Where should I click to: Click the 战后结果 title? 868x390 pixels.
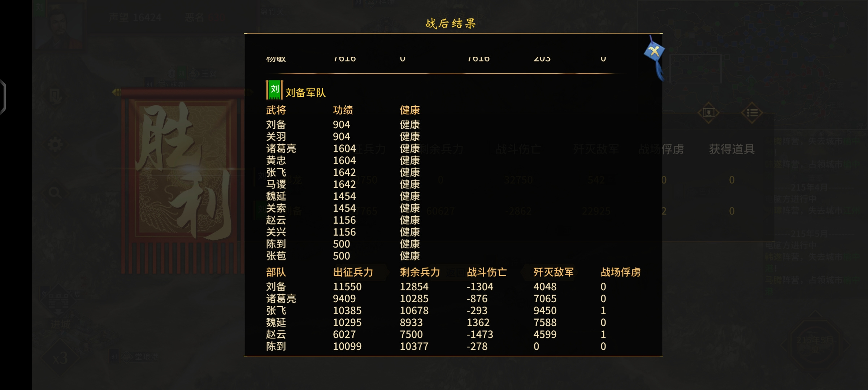(451, 24)
